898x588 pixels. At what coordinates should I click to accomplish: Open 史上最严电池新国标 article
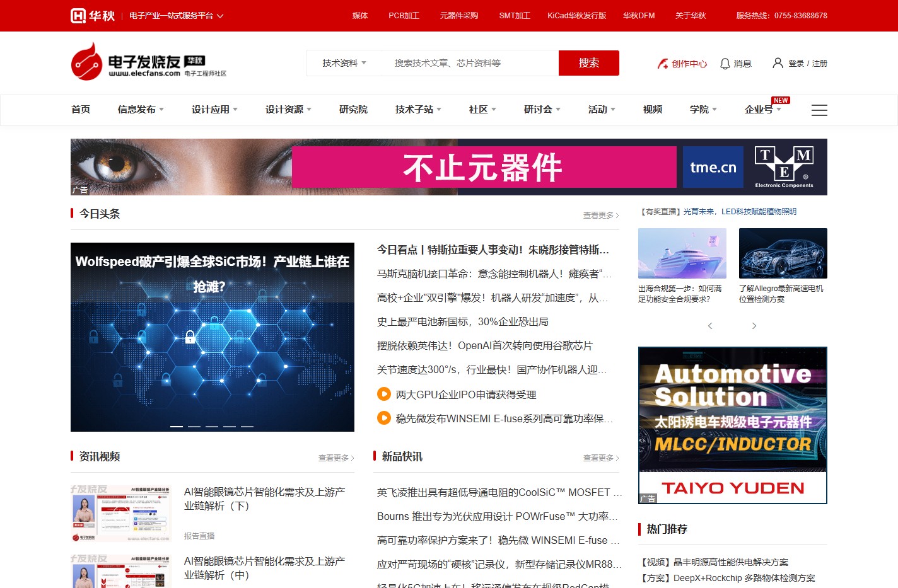(x=463, y=321)
